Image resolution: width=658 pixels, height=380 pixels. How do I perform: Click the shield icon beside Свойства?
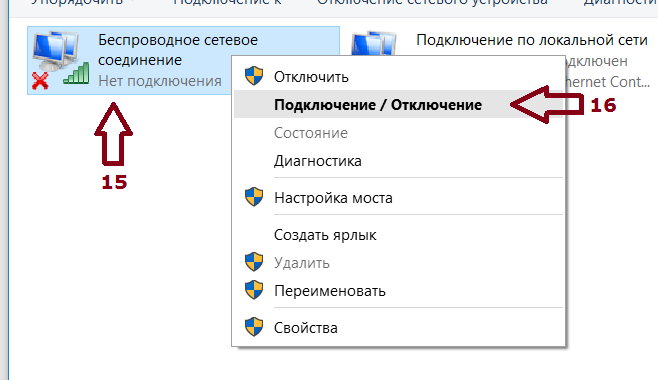(x=254, y=327)
